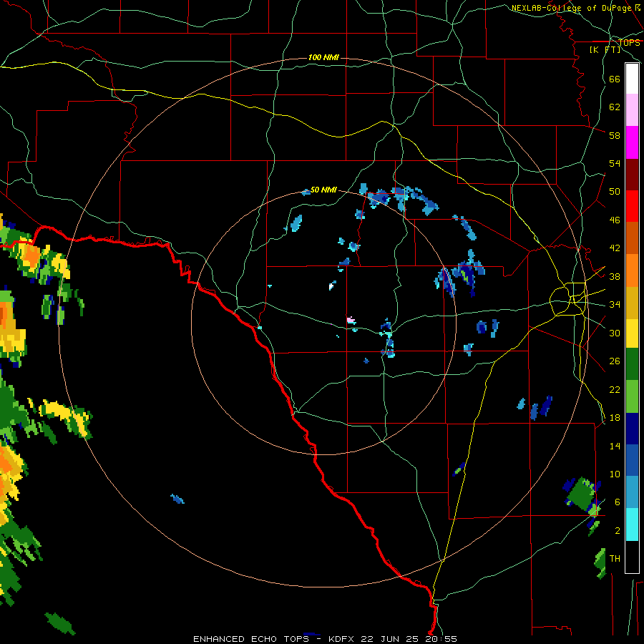The image size is (644, 644).
Task: Pick the orange 42 legend swatch
Action: point(632,270)
